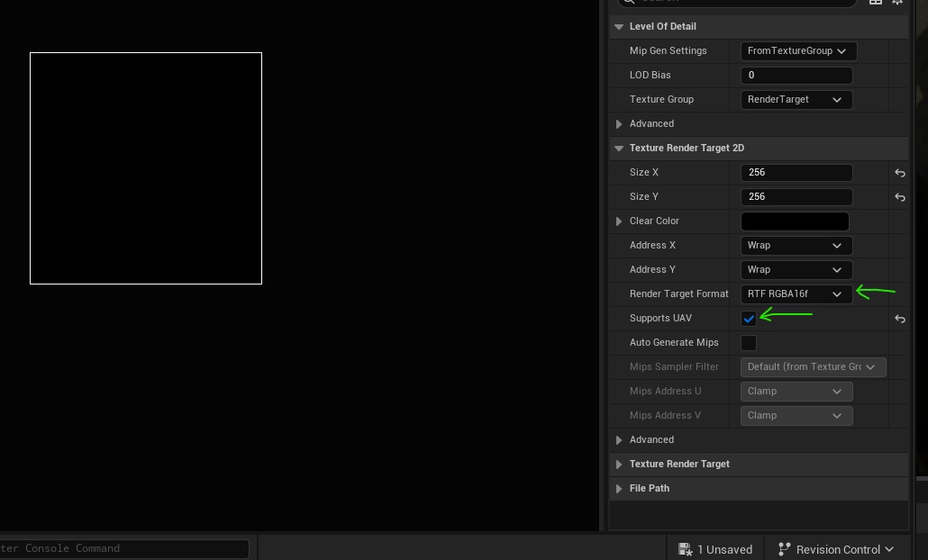928x560 pixels.
Task: Click the render target preview square
Action: (x=146, y=168)
